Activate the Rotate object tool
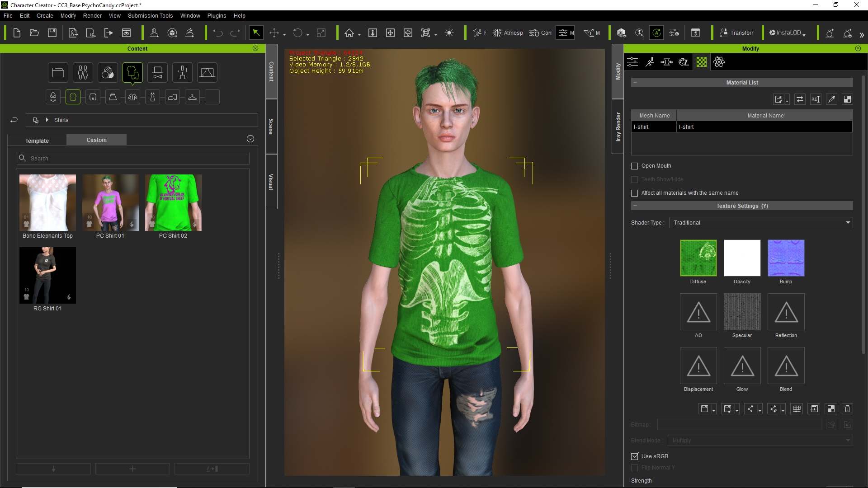Viewport: 868px width, 488px height. (x=298, y=33)
